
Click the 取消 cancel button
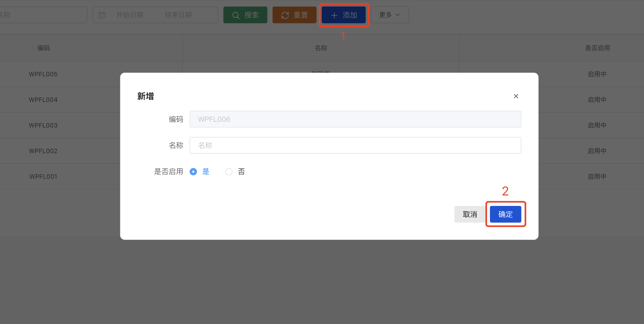pyautogui.click(x=470, y=214)
